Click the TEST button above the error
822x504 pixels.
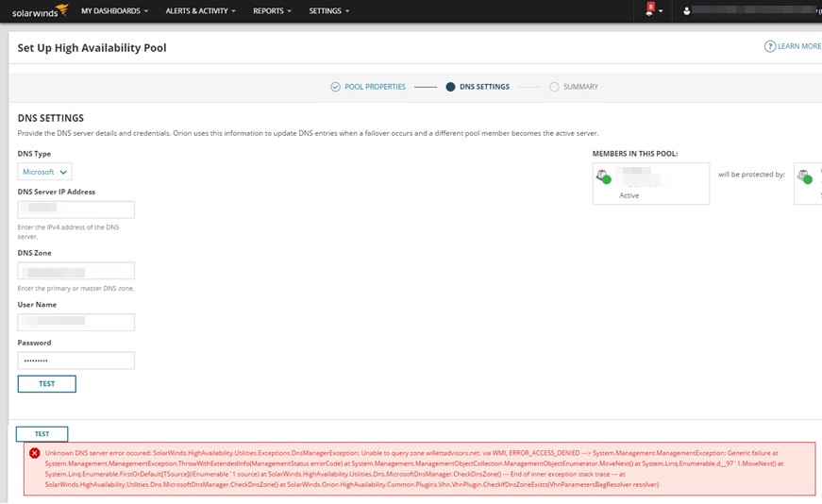point(42,434)
